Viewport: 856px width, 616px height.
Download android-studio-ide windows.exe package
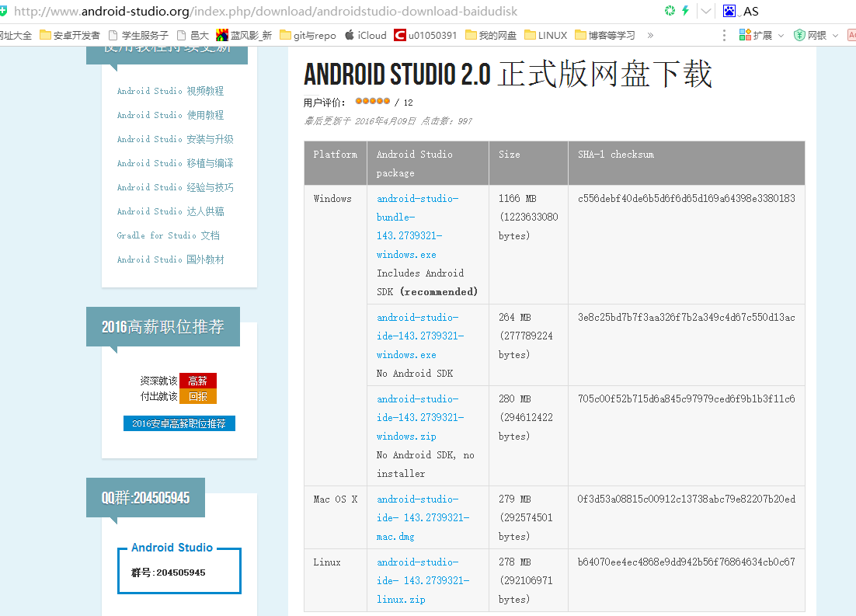[x=419, y=336]
